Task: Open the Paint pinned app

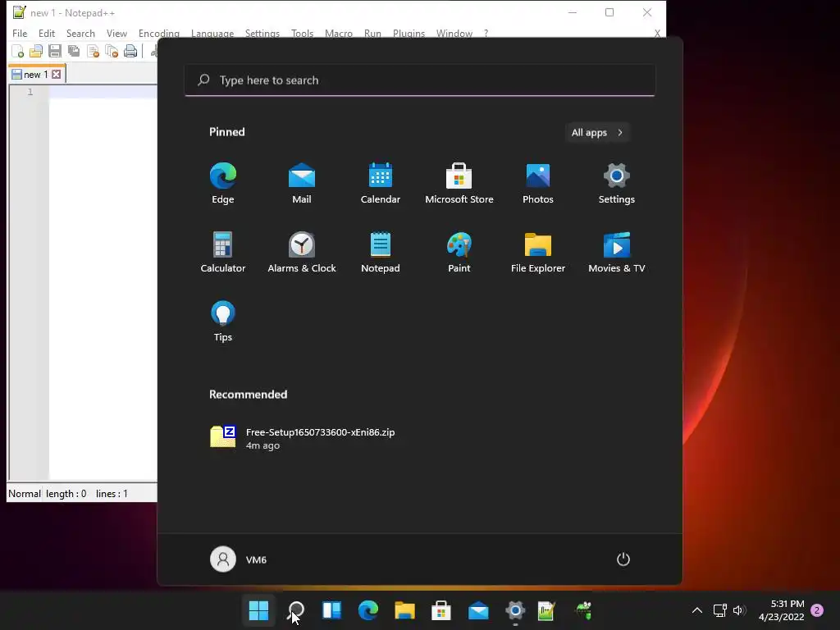Action: pos(459,253)
